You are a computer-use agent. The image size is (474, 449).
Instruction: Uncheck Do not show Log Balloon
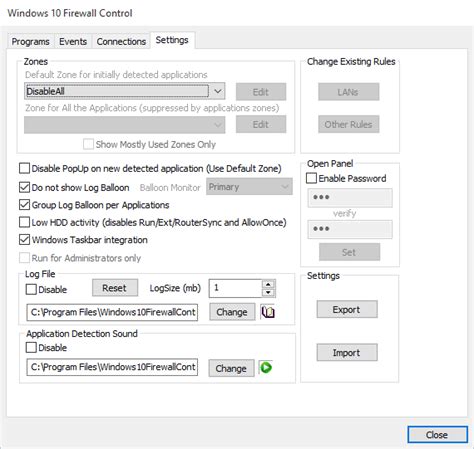24,187
